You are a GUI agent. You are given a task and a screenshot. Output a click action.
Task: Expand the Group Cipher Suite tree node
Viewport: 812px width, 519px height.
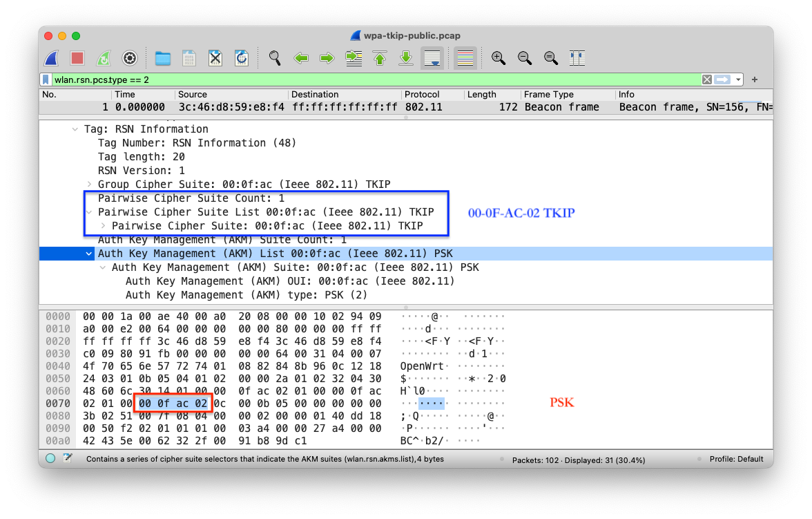point(89,185)
